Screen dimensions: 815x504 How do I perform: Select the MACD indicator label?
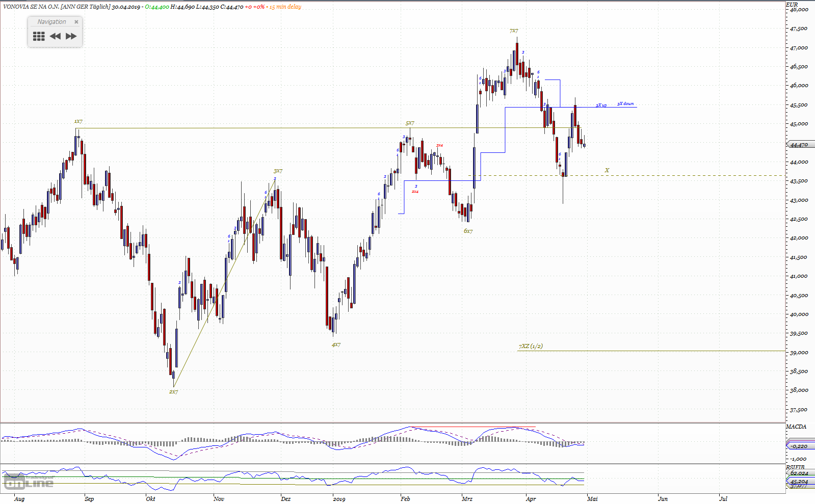pos(796,427)
